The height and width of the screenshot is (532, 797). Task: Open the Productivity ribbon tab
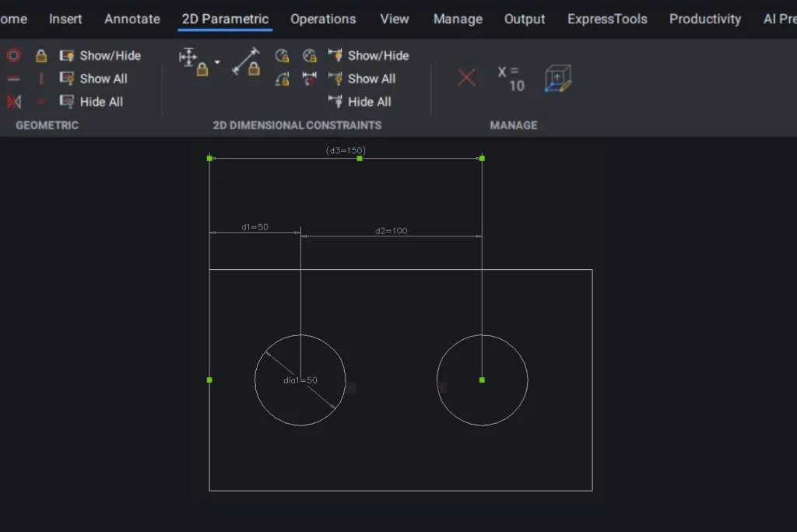click(705, 19)
